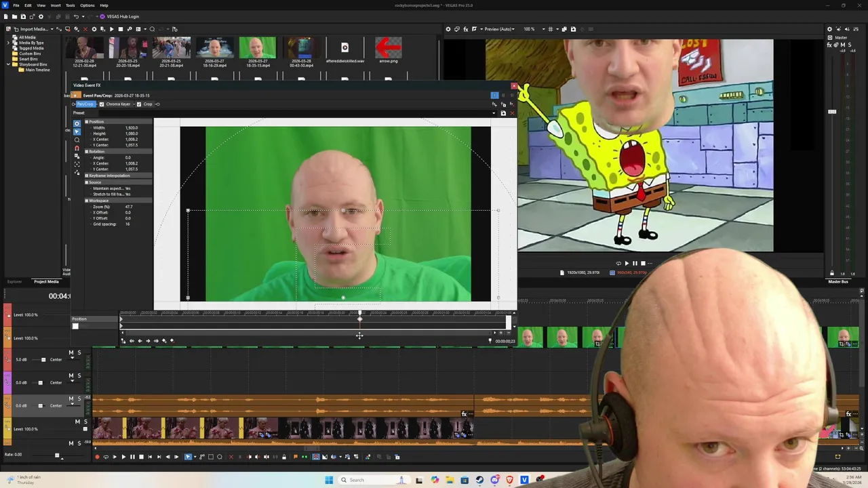
Task: Open Master Bus properties gear icon
Action: click(x=829, y=29)
